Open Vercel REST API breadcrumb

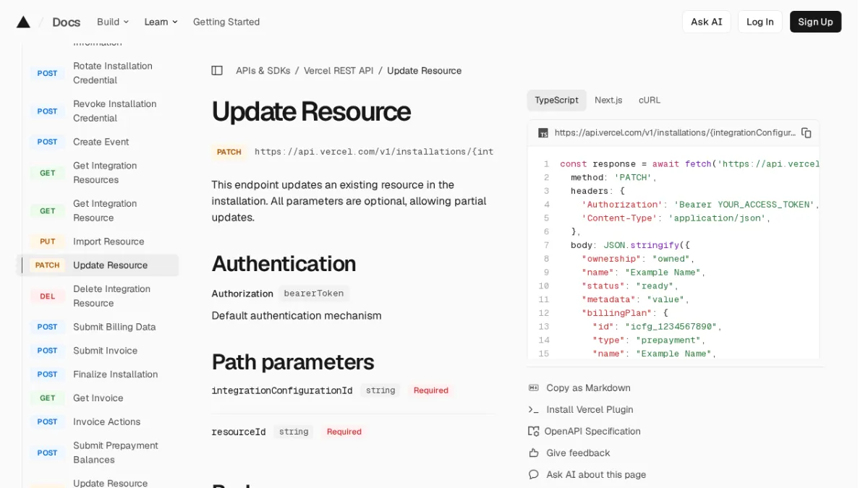click(x=339, y=71)
